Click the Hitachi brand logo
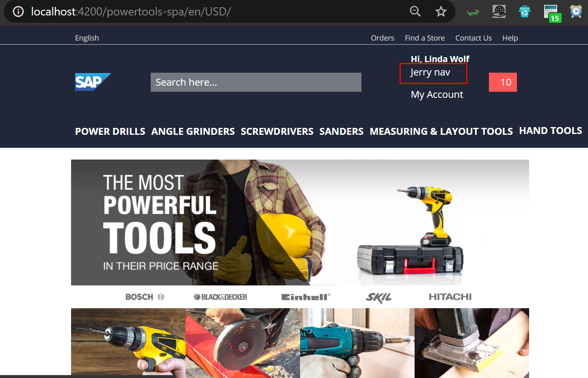Screen dimensions: 588x378 coord(450,297)
